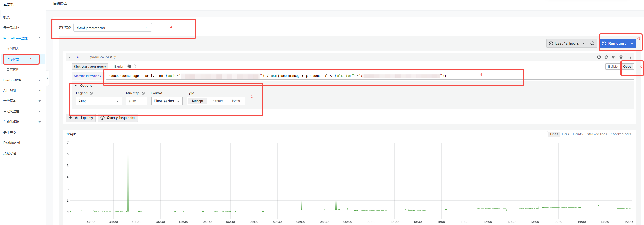Delete query A with trash icon
The height and width of the screenshot is (225, 644).
coord(621,57)
